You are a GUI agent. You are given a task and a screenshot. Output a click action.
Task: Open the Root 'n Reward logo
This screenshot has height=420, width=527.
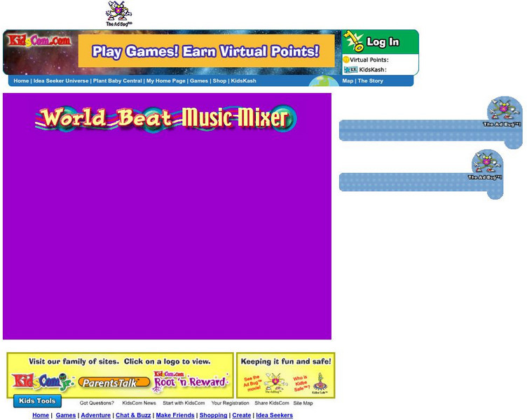pyautogui.click(x=190, y=381)
